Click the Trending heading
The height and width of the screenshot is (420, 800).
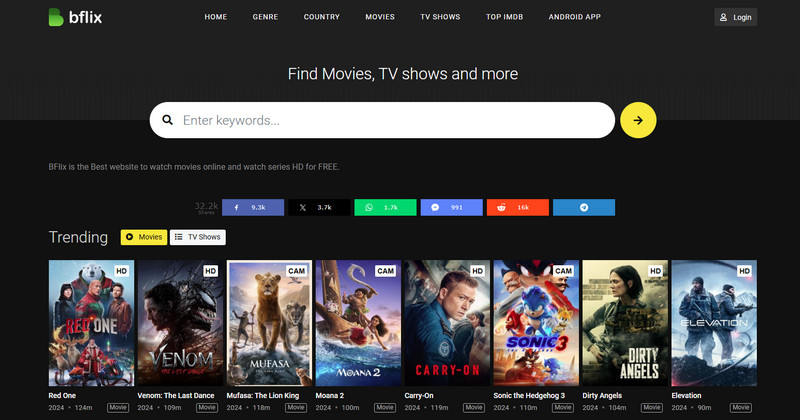[78, 237]
